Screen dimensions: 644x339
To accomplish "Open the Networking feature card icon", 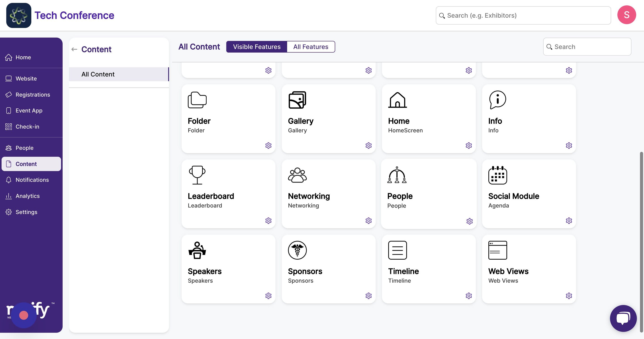I will 297,175.
